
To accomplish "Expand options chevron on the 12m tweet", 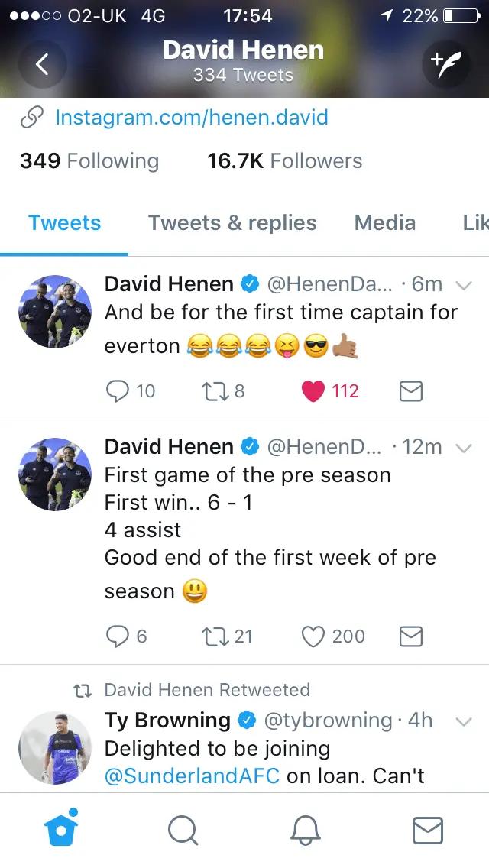I will pos(464,448).
